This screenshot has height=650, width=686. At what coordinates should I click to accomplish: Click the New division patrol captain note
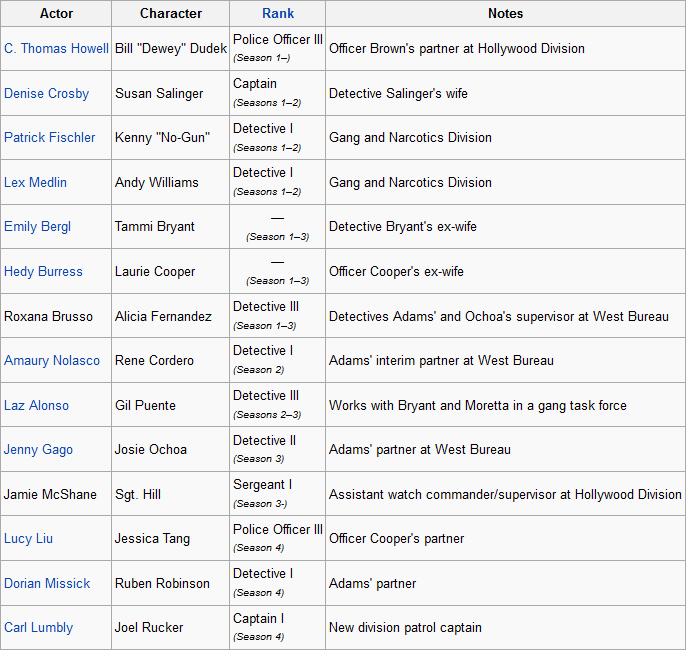click(405, 627)
